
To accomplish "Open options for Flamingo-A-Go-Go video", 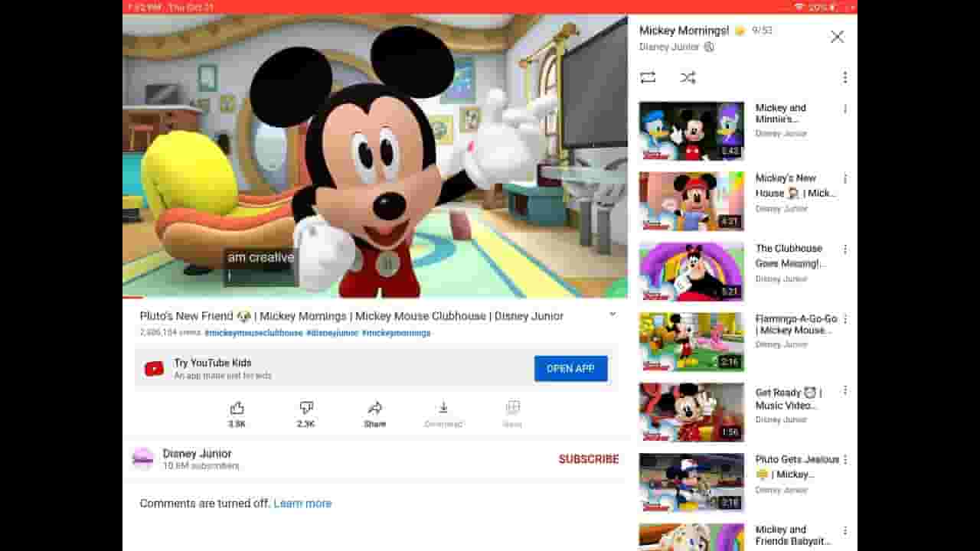I will click(x=844, y=320).
